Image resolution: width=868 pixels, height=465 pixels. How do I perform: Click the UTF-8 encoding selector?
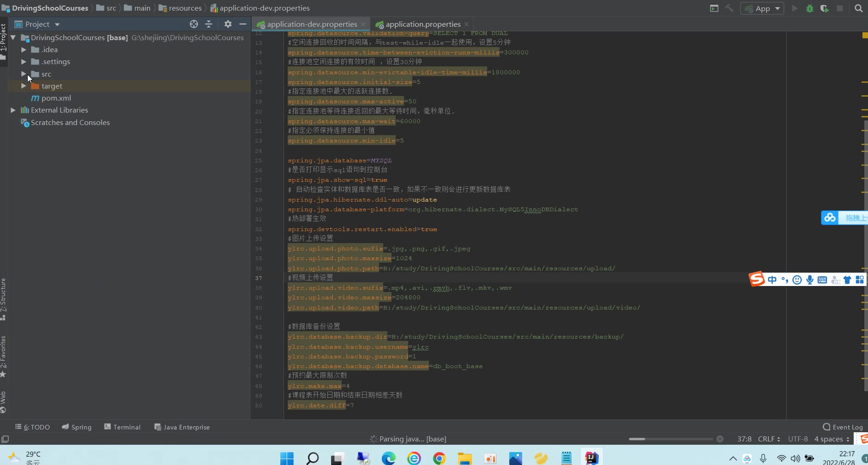(797, 439)
